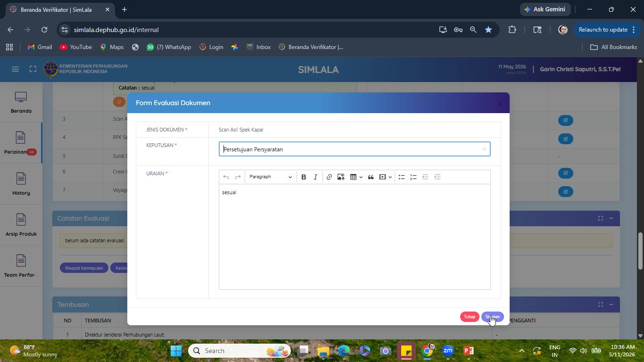Image resolution: width=644 pixels, height=362 pixels.
Task: Bookmark star icon in address bar
Action: (488, 30)
